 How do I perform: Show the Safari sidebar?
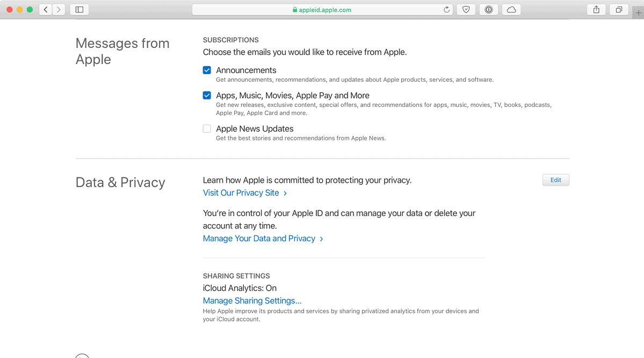[79, 10]
